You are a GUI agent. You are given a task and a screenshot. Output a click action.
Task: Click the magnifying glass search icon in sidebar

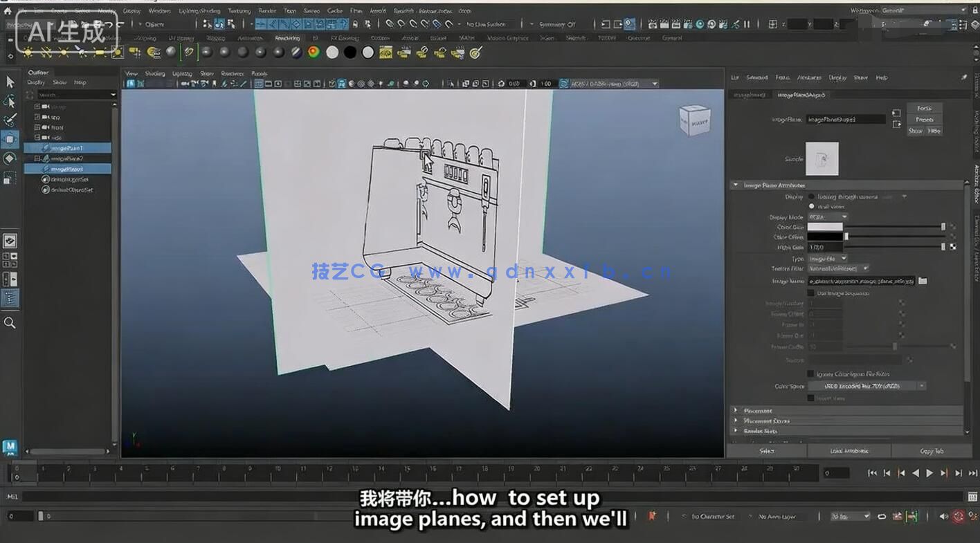10,323
